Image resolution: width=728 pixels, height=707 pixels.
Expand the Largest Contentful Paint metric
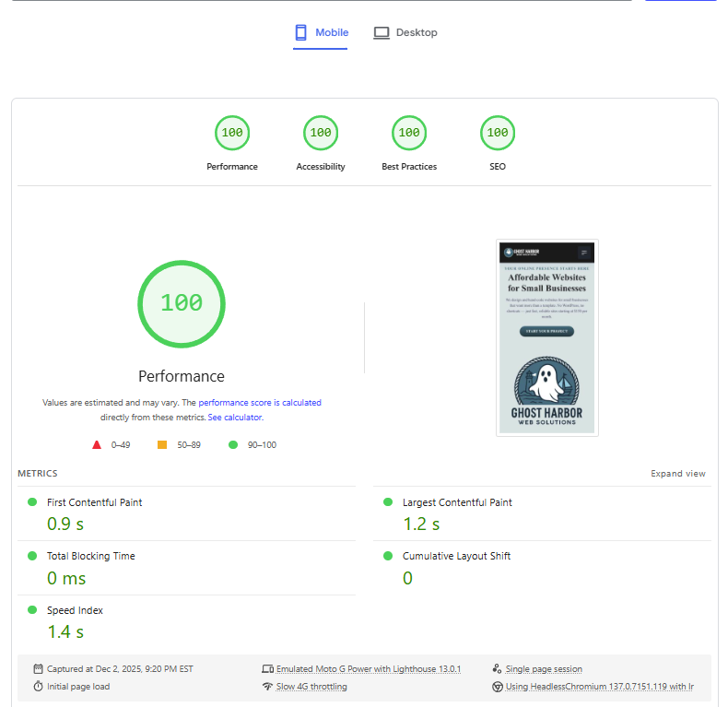[457, 503]
